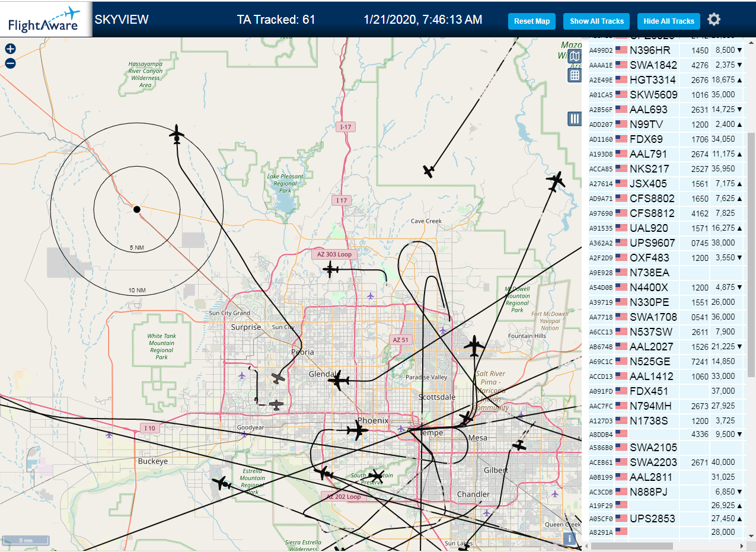Select aircraft icon at end of northeast track
This screenshot has height=552, width=756.
429,171
